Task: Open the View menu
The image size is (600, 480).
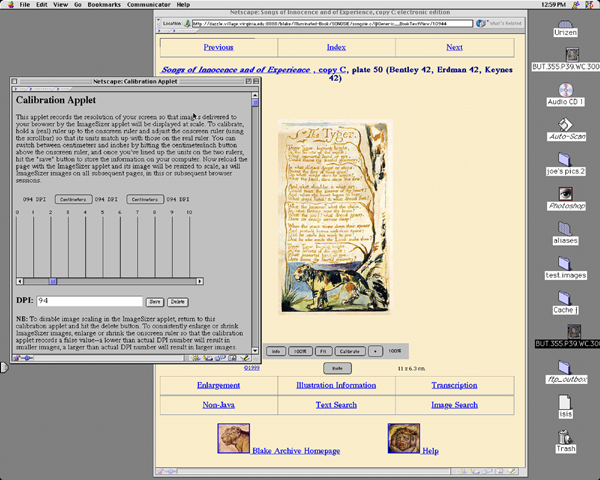Action: coord(60,5)
